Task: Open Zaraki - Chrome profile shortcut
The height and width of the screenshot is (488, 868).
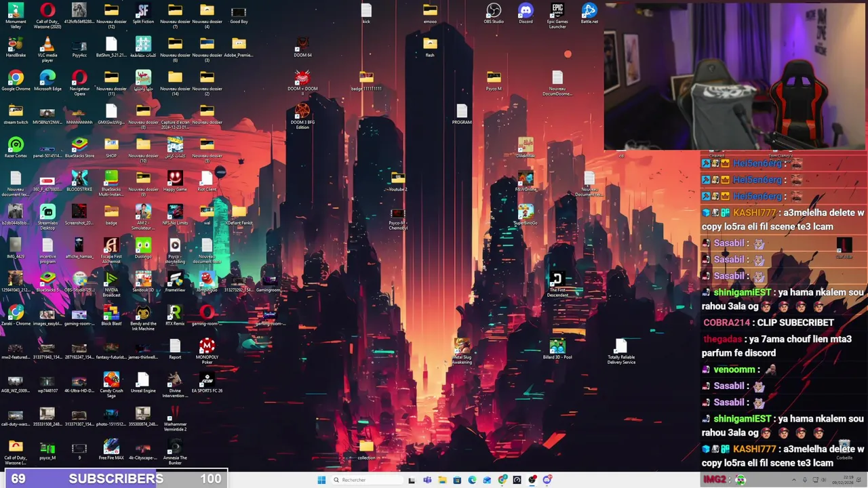Action: pos(16,315)
